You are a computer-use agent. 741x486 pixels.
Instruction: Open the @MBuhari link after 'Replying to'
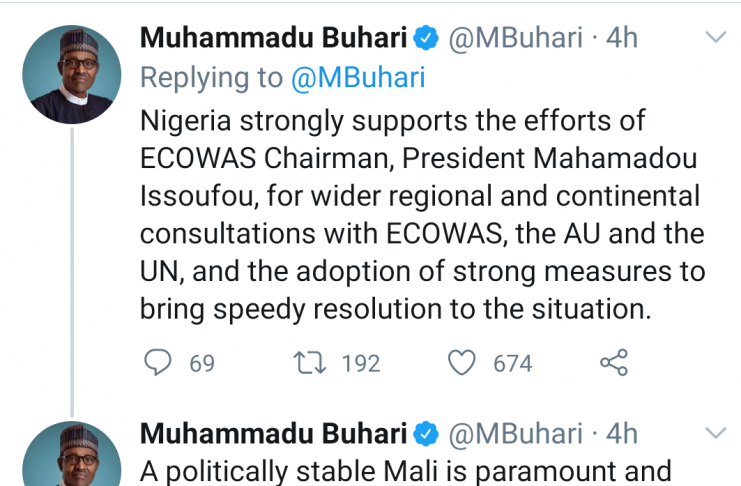click(x=358, y=78)
